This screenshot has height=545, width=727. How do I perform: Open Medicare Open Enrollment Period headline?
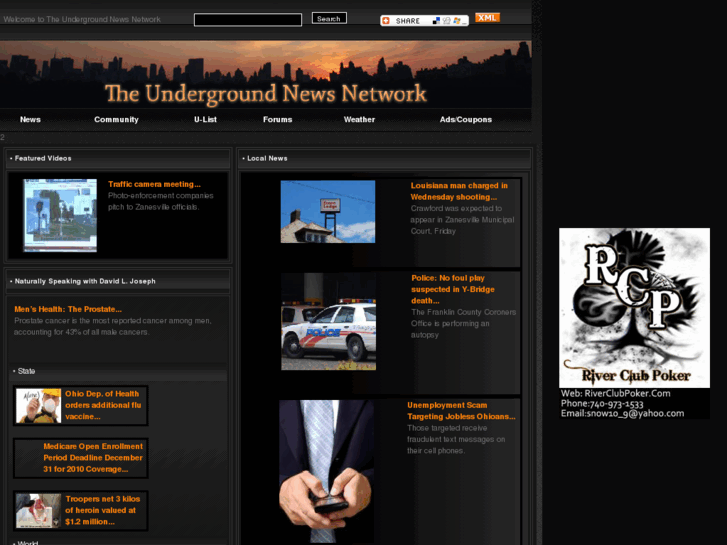tap(93, 457)
